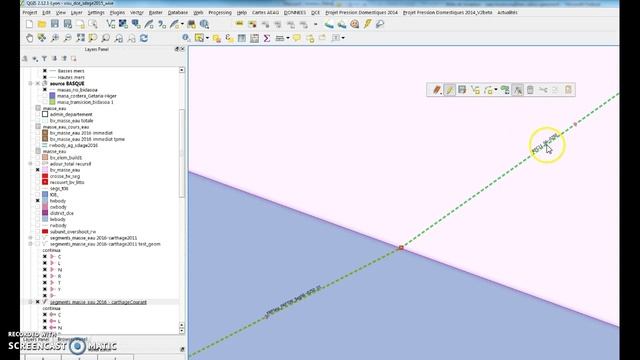Toggle checkbox of segments_masse_eau 2016 - carthageCourant layer
Screen dimensions: 640x360
click(38, 302)
